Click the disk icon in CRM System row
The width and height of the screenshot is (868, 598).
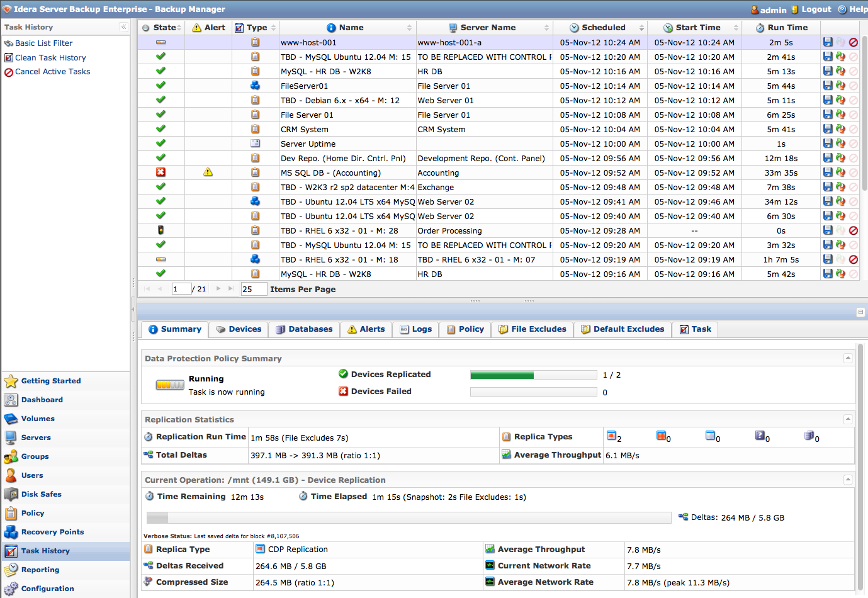click(828, 129)
